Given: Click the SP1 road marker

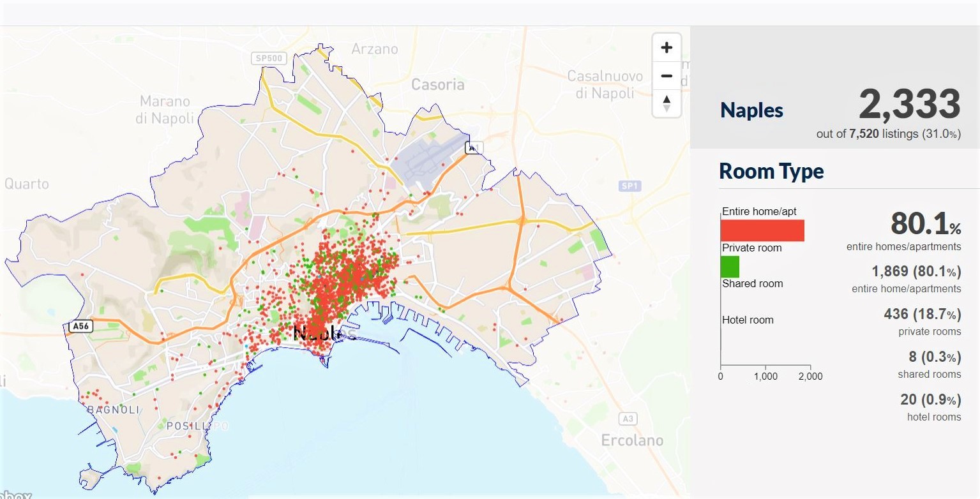Looking at the screenshot, I should coord(629,186).
